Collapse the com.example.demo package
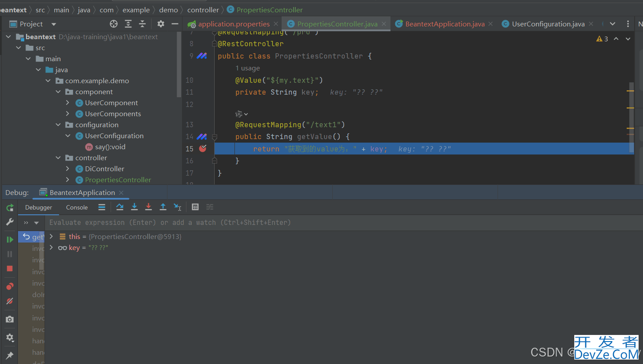The height and width of the screenshot is (364, 643). click(x=48, y=81)
